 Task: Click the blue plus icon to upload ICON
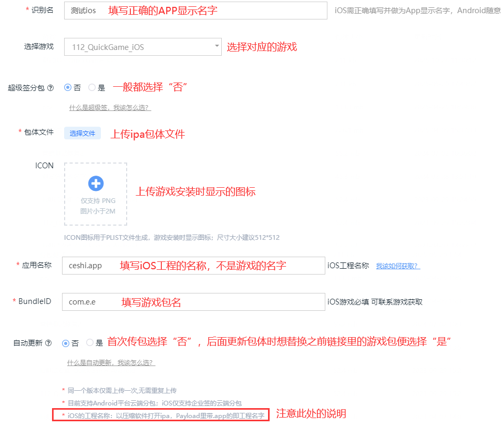pyautogui.click(x=96, y=184)
